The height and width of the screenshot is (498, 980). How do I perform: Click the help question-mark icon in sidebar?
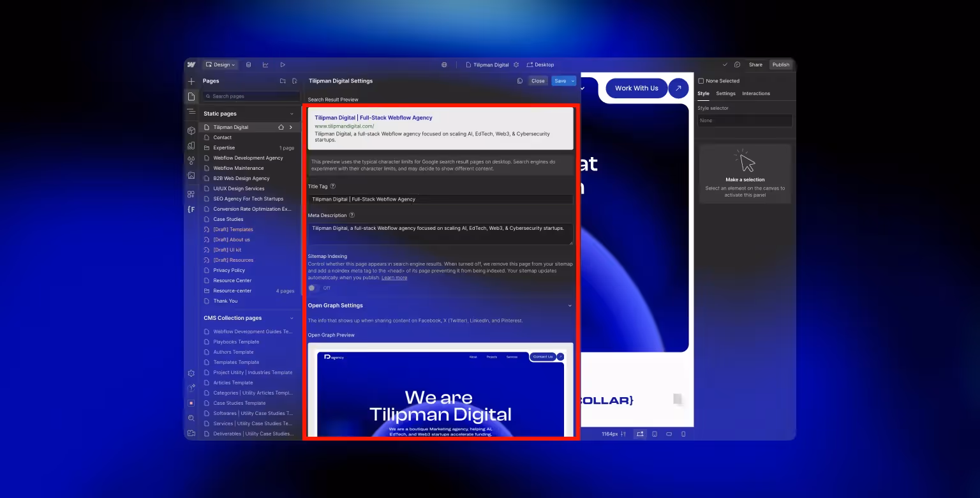[191, 388]
